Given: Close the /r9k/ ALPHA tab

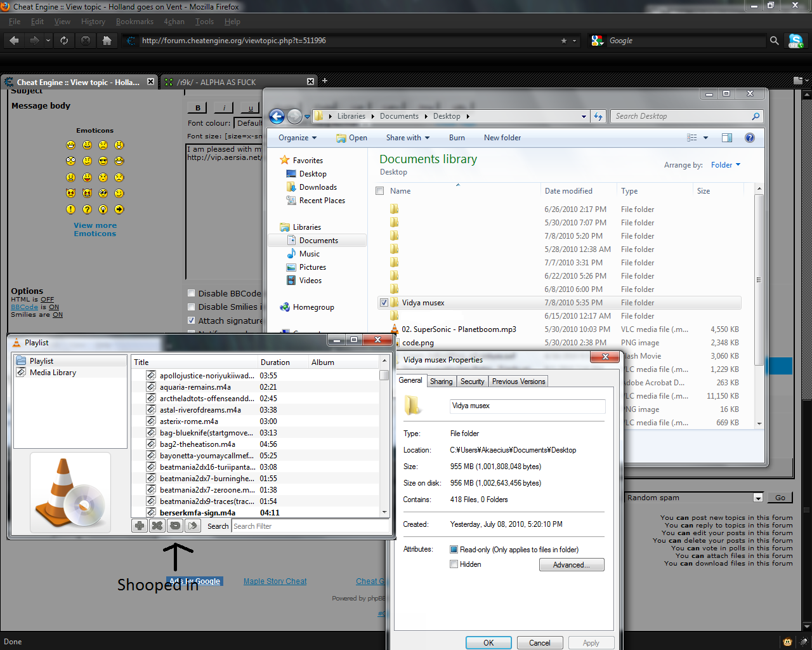Looking at the screenshot, I should coord(310,82).
